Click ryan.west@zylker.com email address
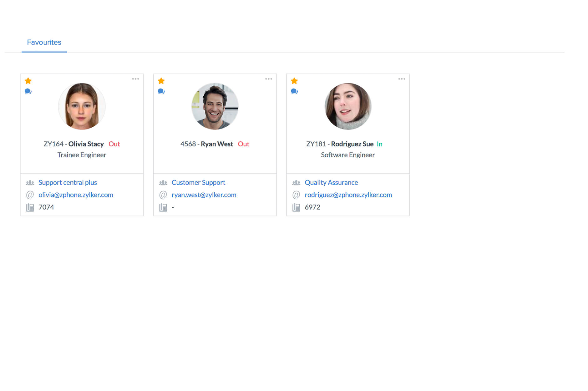 click(204, 195)
